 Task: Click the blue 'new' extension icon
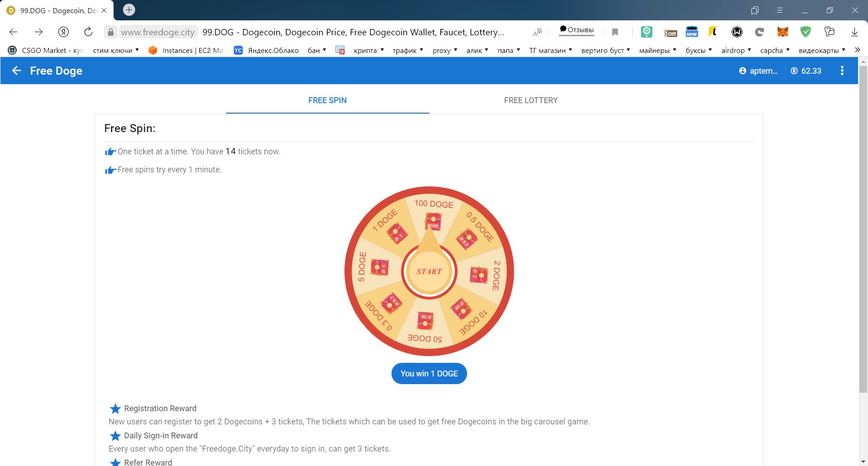pos(692,32)
